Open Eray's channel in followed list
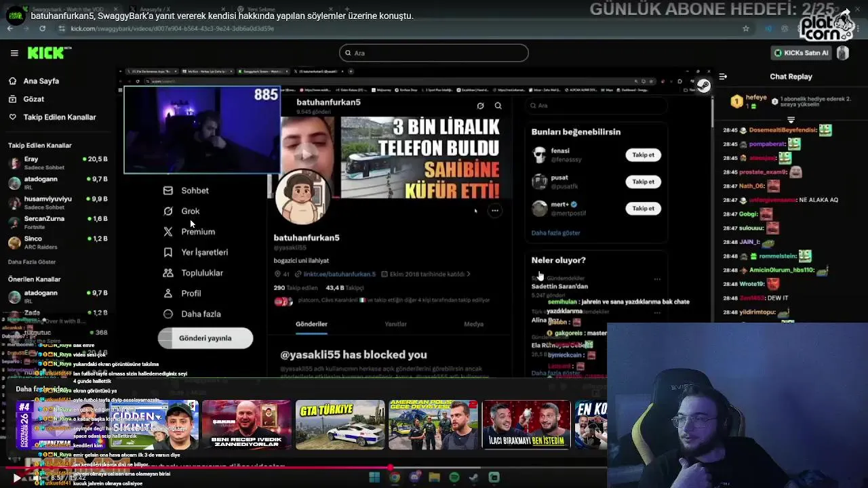Viewport: 868px width, 488px height. [x=58, y=163]
